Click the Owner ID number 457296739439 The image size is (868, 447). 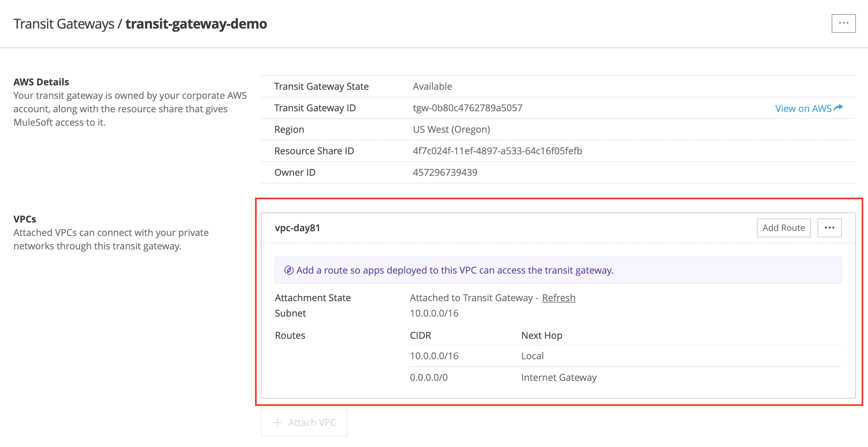[445, 173]
